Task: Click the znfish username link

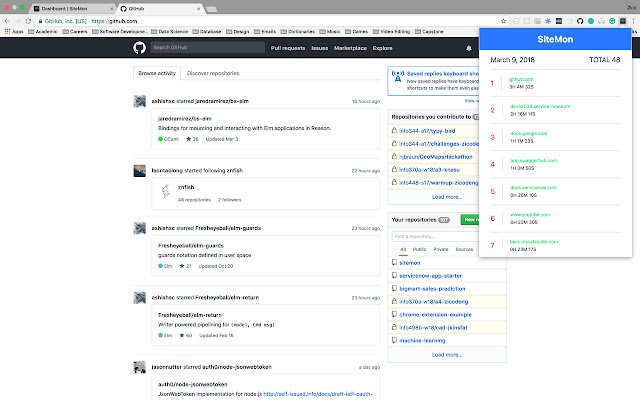Action: [186, 187]
